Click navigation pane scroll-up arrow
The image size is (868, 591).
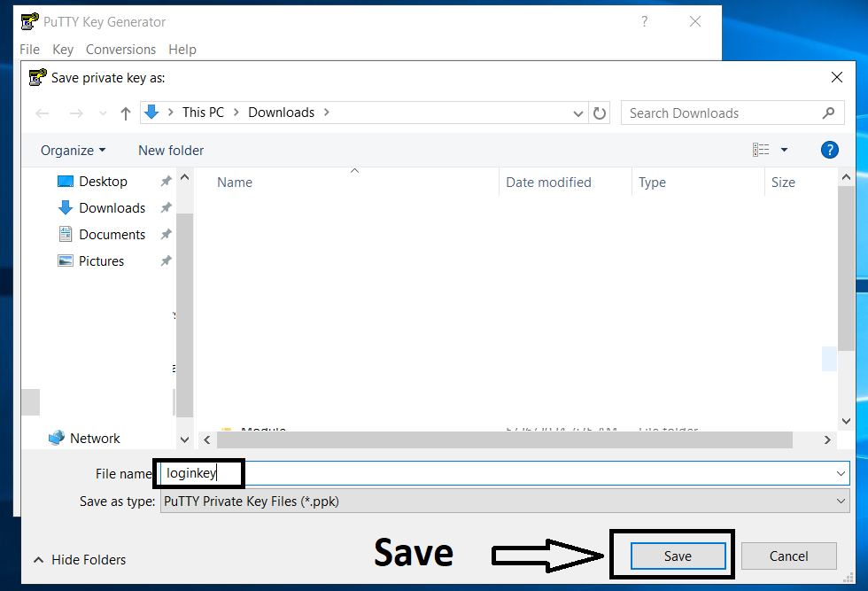coord(185,177)
